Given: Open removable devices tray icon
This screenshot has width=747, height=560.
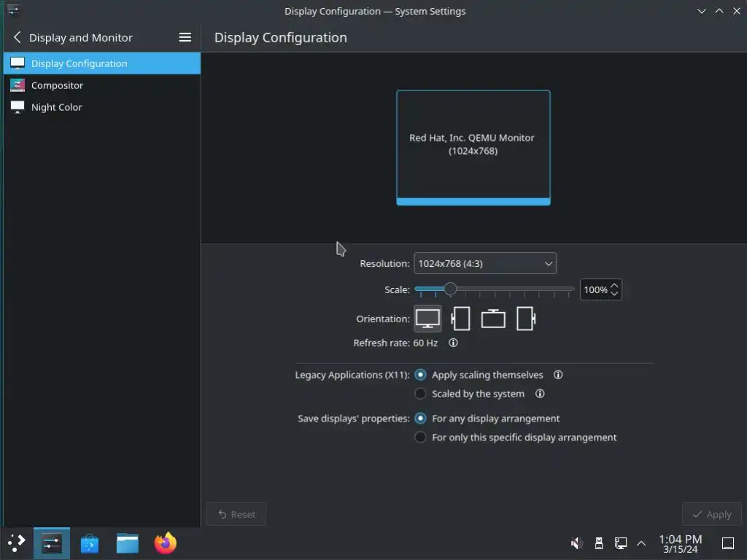Looking at the screenshot, I should point(599,543).
